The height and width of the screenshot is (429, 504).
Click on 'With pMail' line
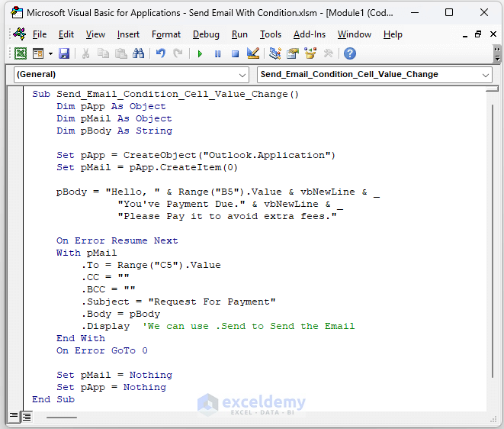point(86,253)
